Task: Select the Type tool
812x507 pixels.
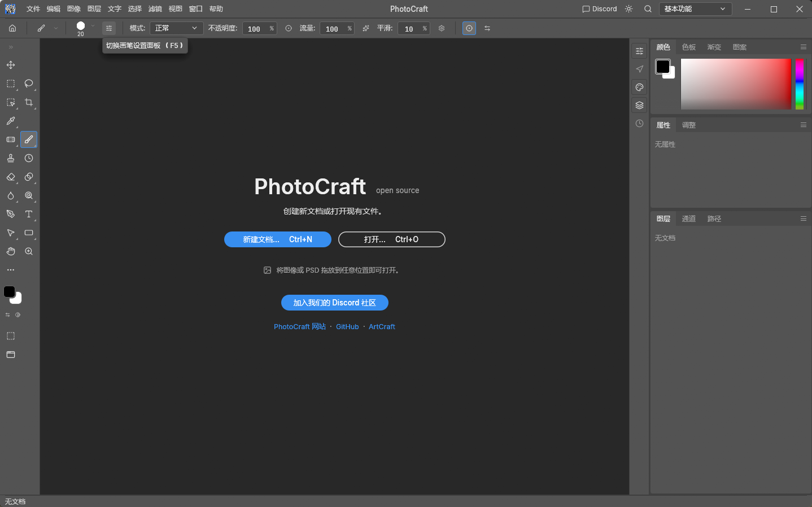Action: 29,214
